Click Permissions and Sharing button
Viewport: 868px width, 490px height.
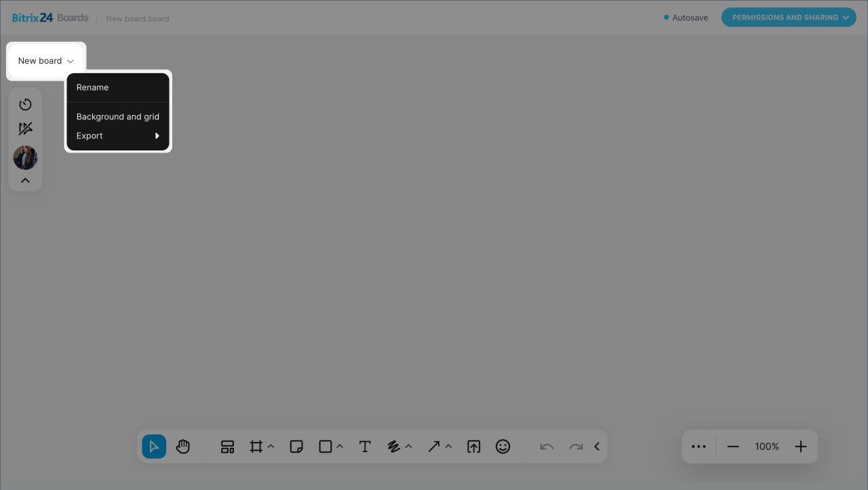(x=789, y=18)
